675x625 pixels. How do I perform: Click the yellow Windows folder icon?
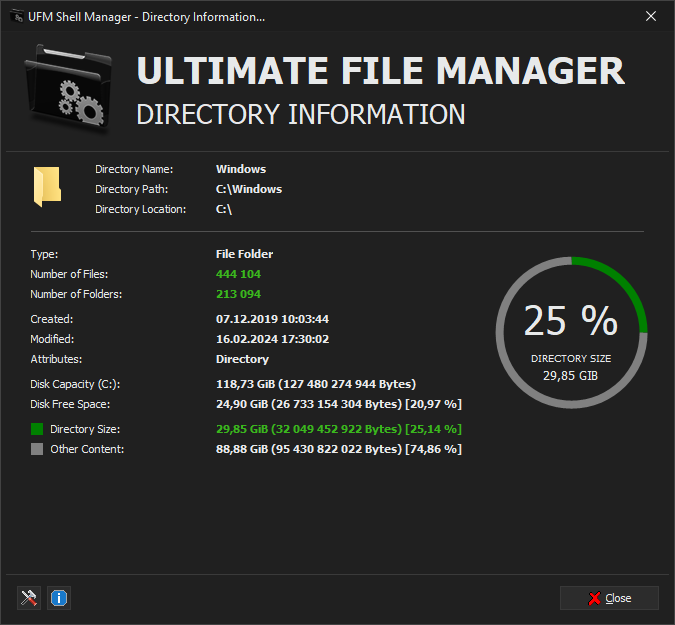47,186
